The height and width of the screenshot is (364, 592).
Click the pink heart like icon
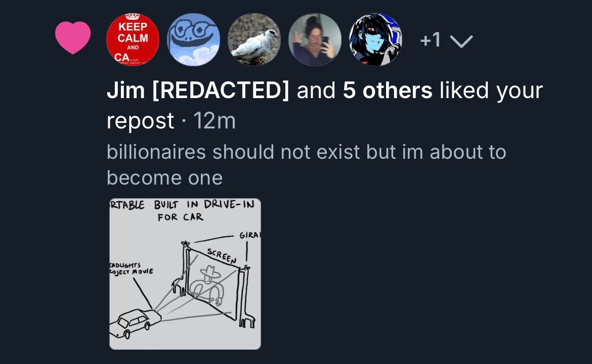[x=72, y=38]
